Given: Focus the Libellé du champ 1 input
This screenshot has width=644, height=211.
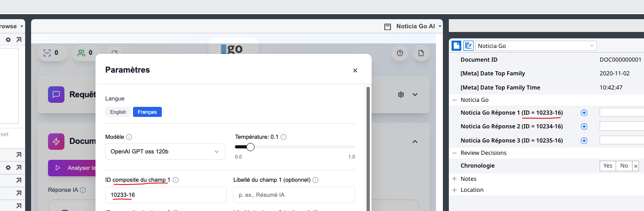Looking at the screenshot, I should point(294,195).
